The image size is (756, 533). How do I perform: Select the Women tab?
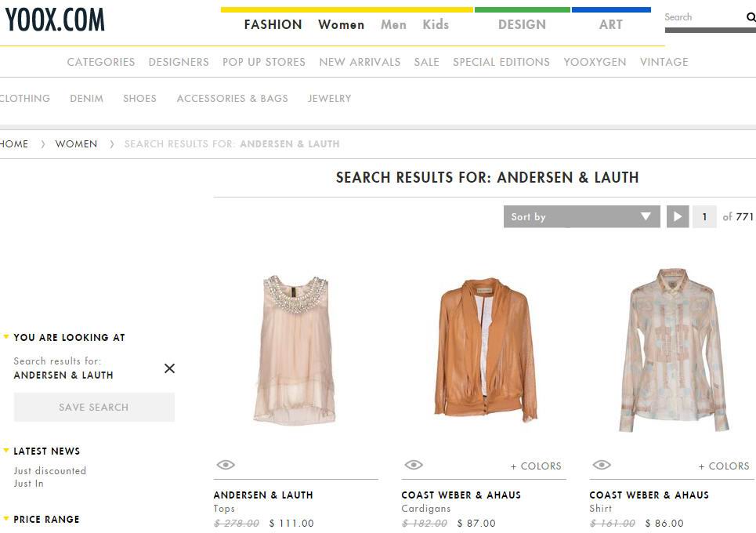click(x=341, y=24)
